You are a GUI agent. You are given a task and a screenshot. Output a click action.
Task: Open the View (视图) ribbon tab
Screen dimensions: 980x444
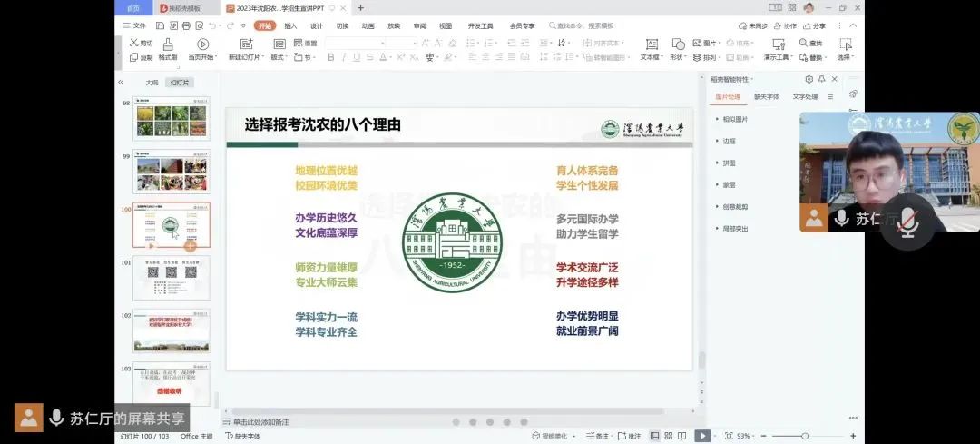(446, 25)
